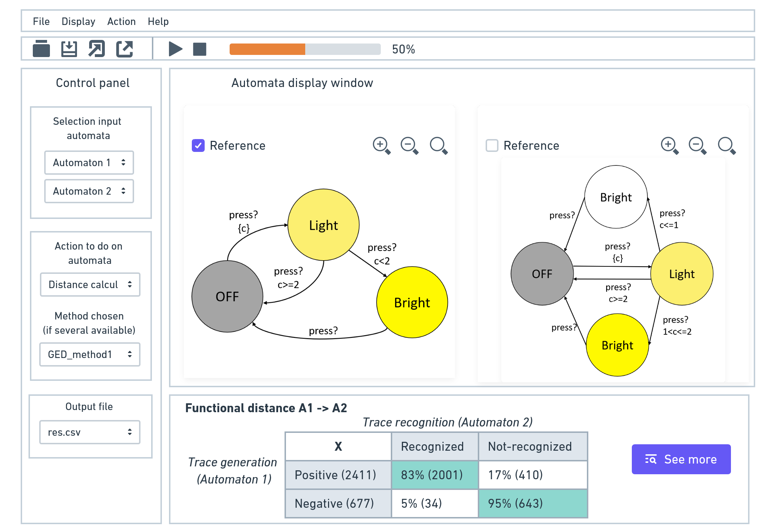The height and width of the screenshot is (532, 783).
Task: Open the File menu
Action: [41, 21]
